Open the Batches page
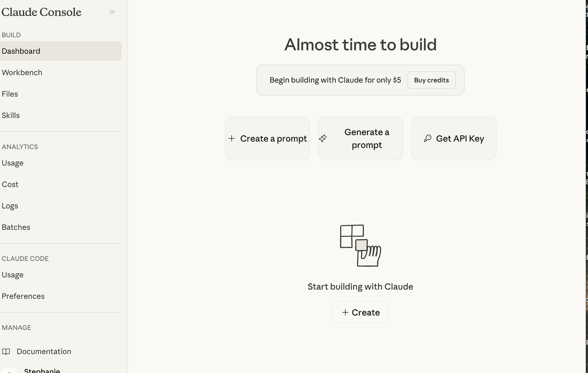 click(16, 227)
